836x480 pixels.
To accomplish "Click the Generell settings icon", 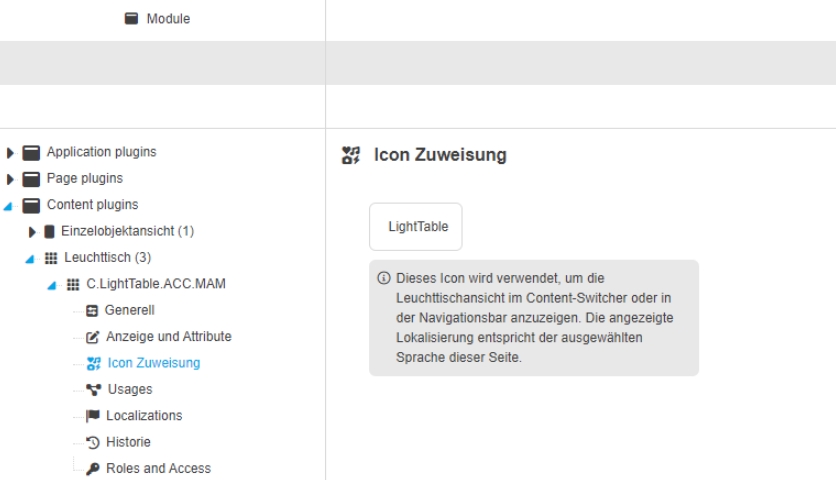I will [x=91, y=311].
